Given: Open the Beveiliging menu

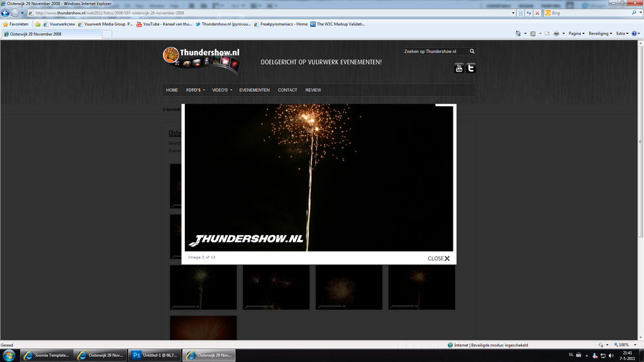Looking at the screenshot, I should click(x=601, y=34).
